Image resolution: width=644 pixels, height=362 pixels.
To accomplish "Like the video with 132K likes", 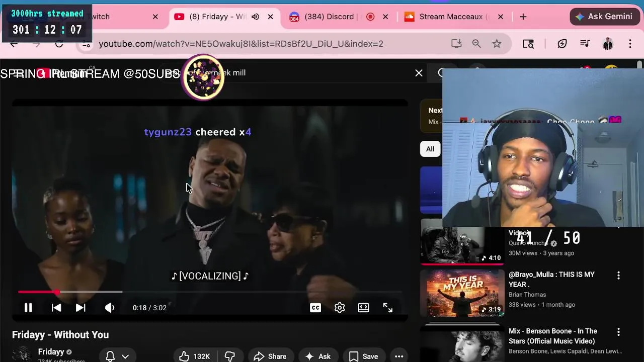I will click(195, 356).
